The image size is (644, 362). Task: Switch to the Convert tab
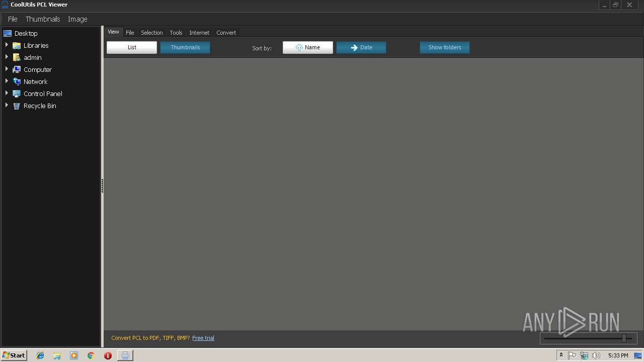point(226,33)
